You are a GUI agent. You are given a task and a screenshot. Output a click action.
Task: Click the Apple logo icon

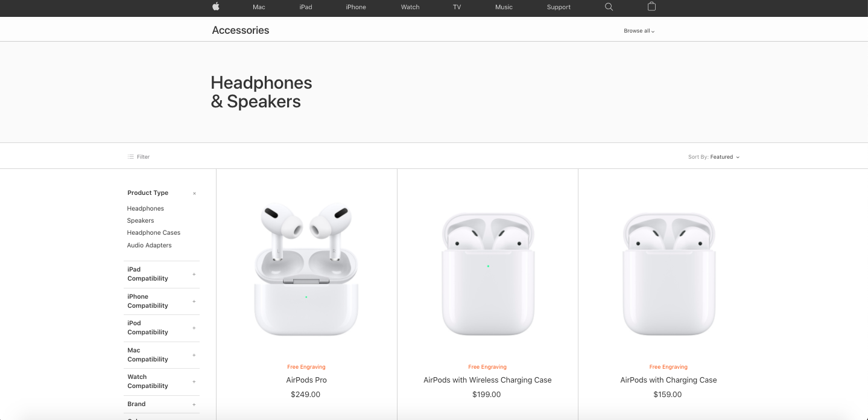pos(216,7)
